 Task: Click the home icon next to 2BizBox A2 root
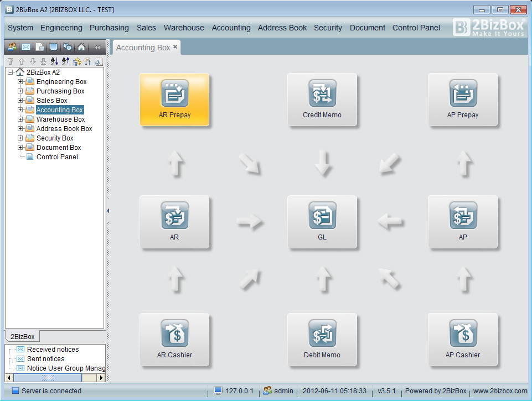point(20,72)
